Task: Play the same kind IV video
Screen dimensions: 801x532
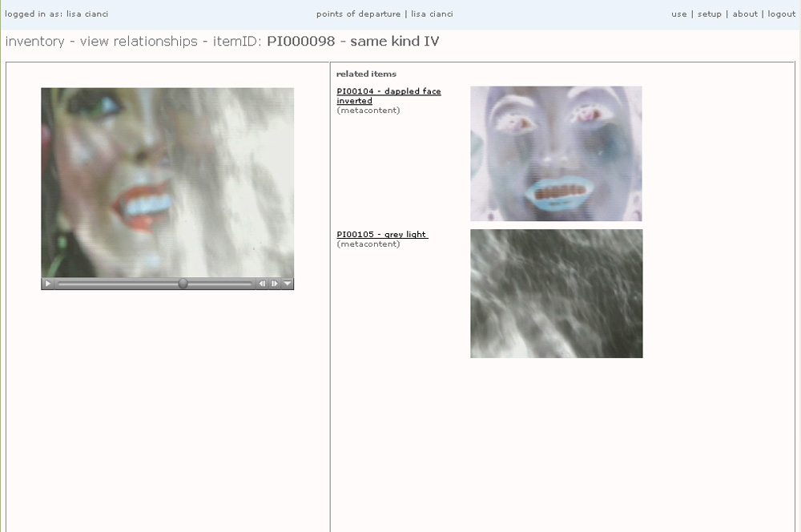Action: point(47,284)
